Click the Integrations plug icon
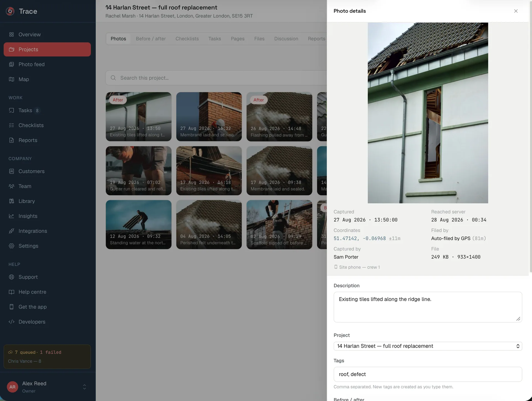 [11, 231]
